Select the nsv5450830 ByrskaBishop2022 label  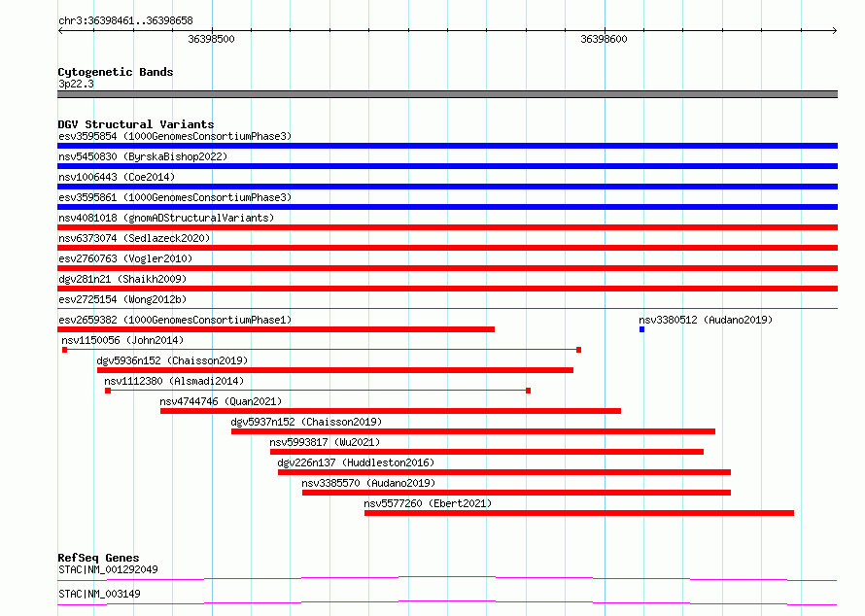(143, 156)
